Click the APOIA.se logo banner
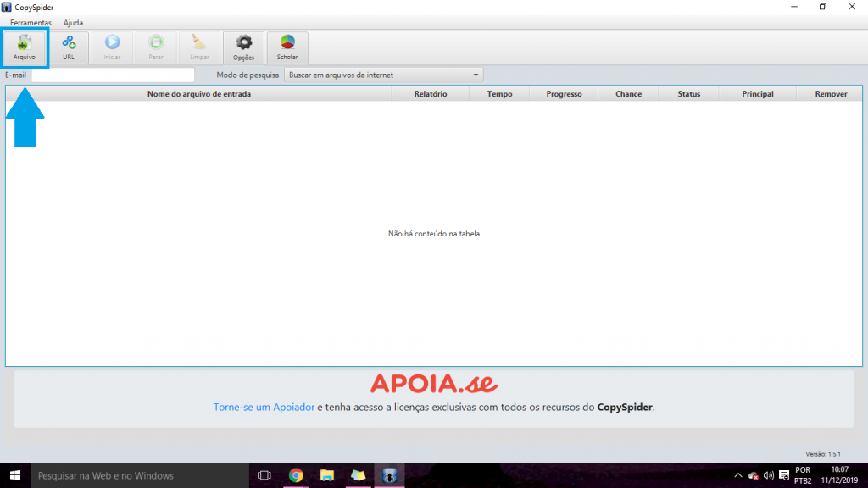The image size is (868, 488). [x=434, y=384]
